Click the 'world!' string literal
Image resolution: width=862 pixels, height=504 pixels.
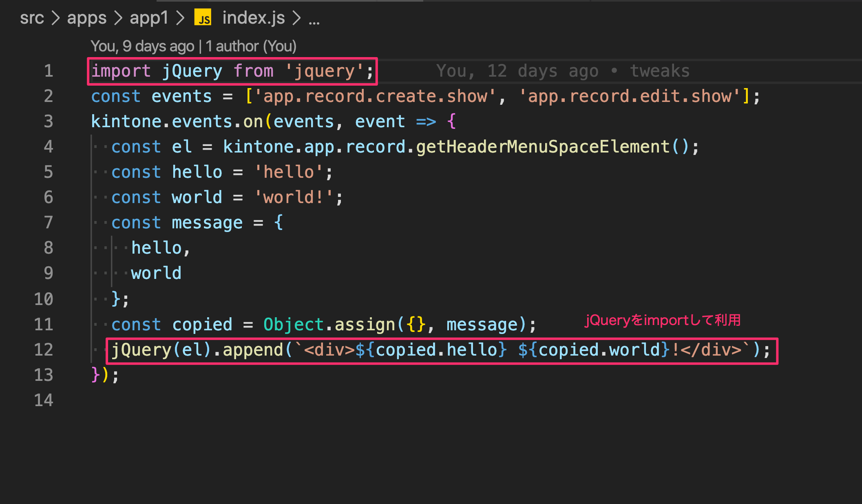[294, 197]
